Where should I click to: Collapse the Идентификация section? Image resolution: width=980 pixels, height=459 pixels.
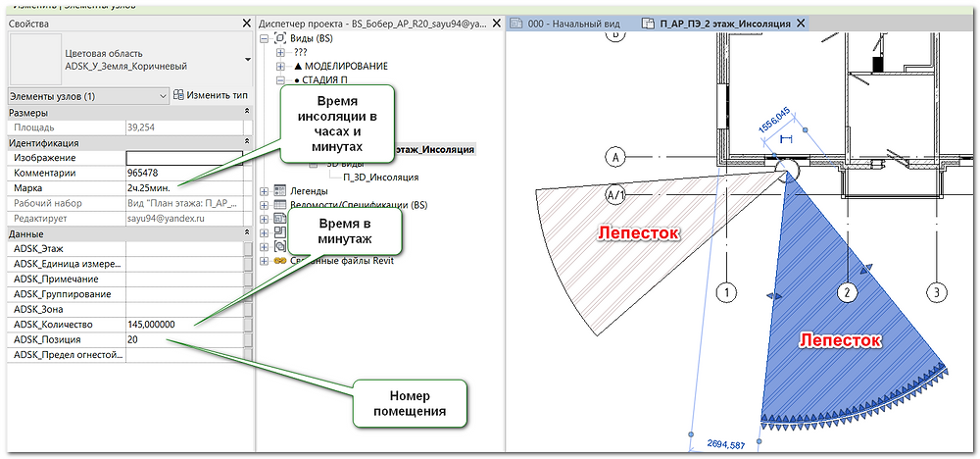(247, 143)
